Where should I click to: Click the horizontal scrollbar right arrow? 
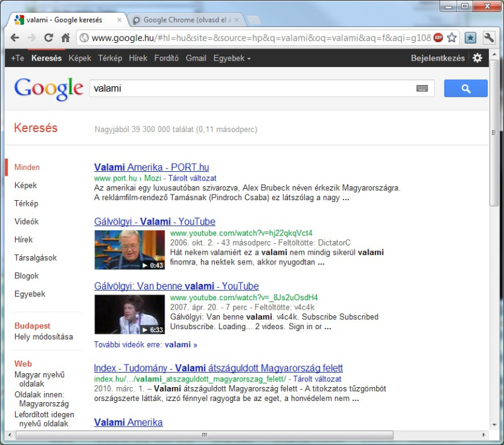(484, 435)
